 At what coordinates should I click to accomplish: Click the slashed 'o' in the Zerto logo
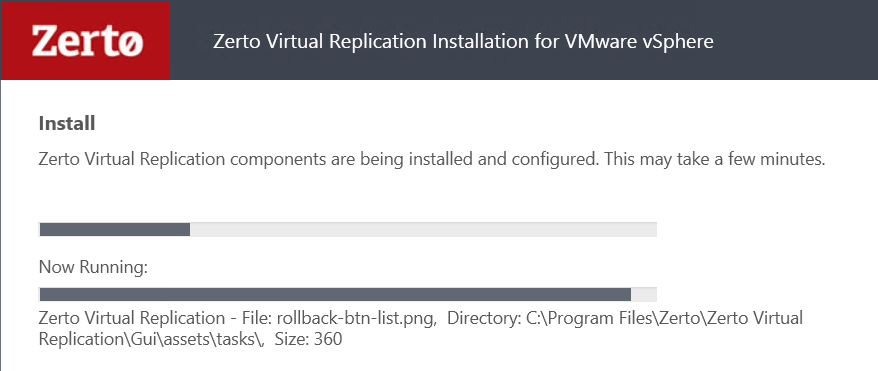coord(129,43)
